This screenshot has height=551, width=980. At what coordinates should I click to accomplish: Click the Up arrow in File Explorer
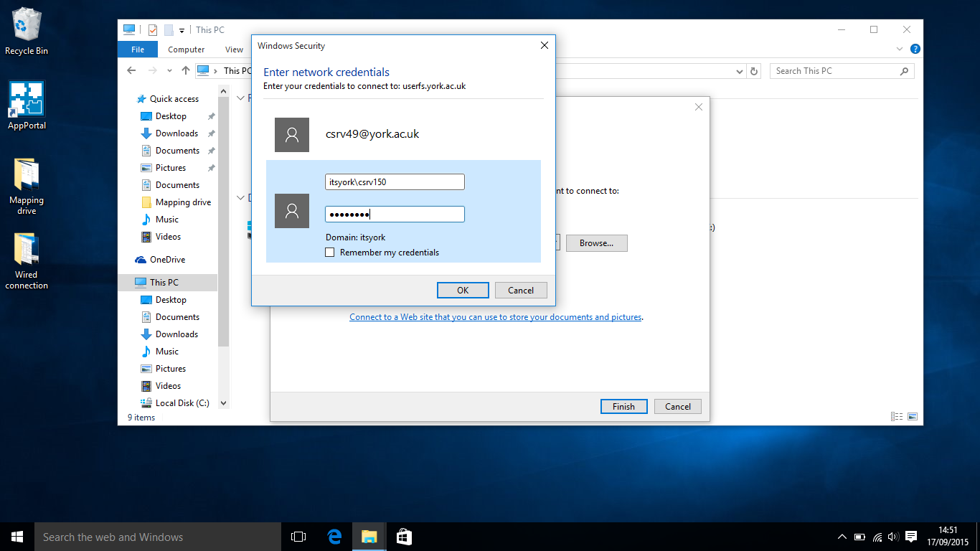(186, 70)
